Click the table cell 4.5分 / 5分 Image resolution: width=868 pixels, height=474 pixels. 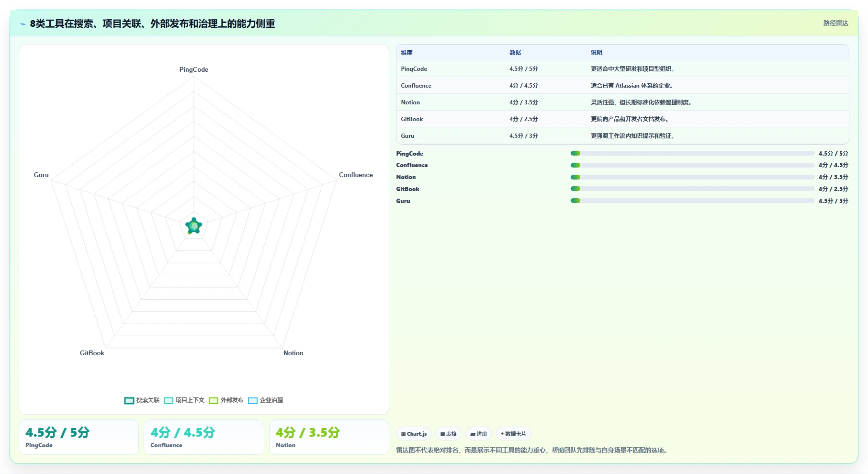(524, 69)
